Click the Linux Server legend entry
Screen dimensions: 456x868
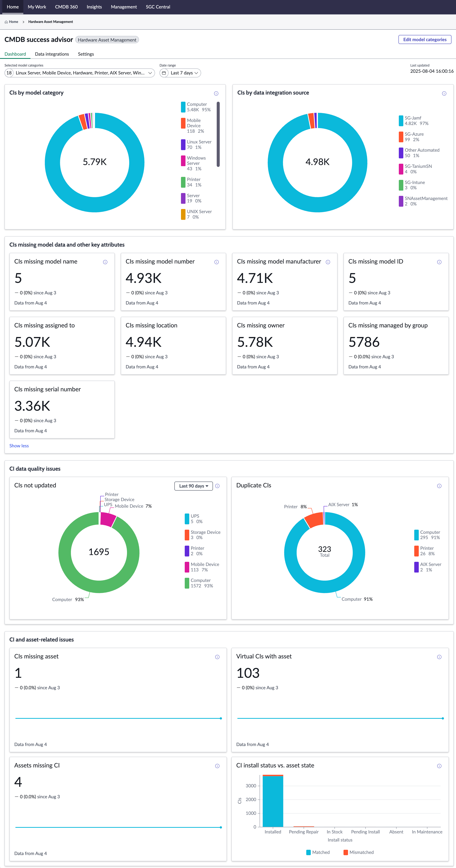click(196, 145)
